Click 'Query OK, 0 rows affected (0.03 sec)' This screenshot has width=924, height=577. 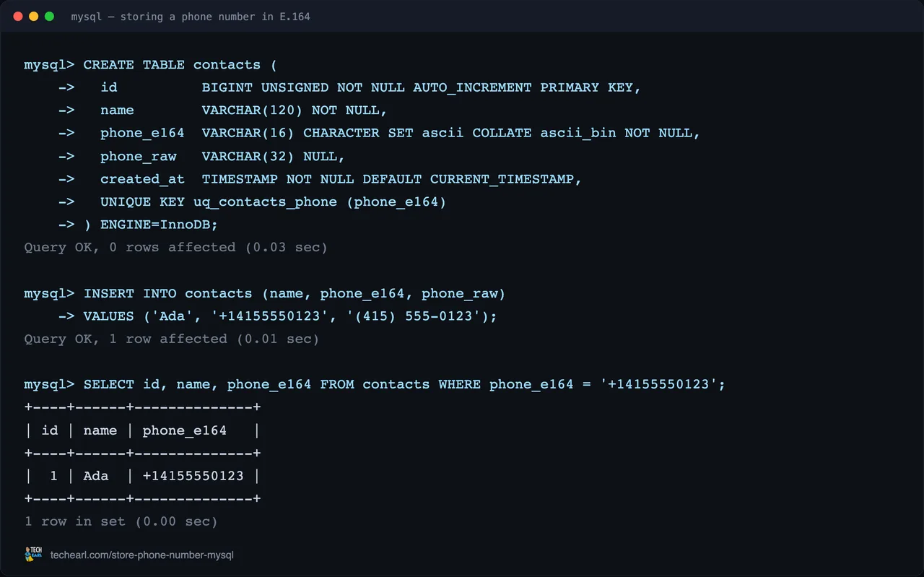tap(175, 248)
